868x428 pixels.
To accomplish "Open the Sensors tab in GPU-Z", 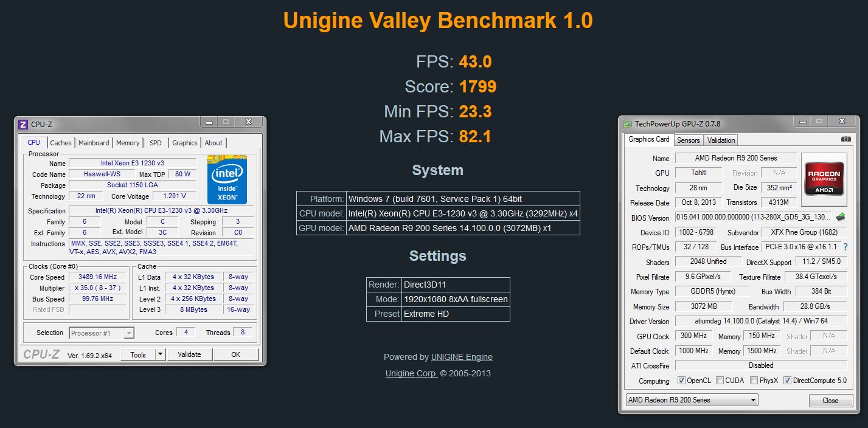I will [x=689, y=140].
